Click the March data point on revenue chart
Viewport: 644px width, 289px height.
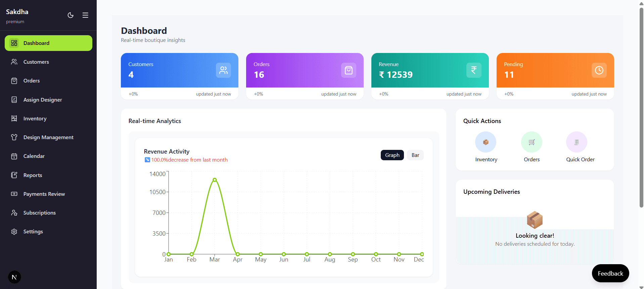[x=215, y=180]
